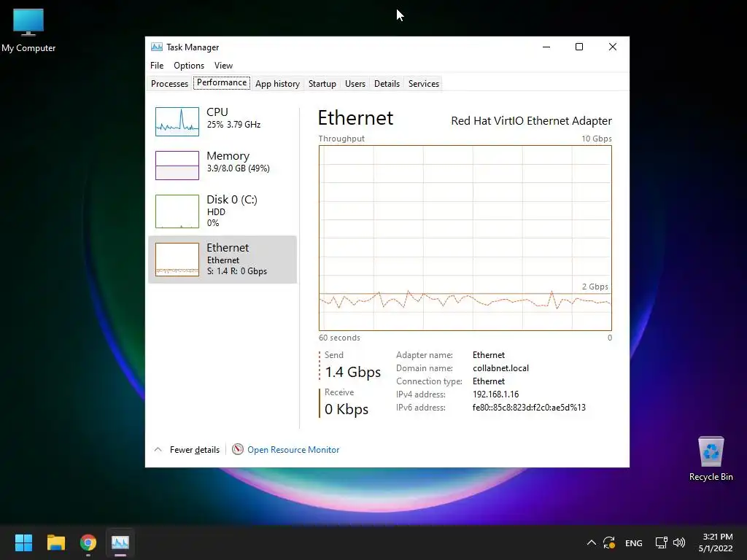The height and width of the screenshot is (560, 747).
Task: Select the Disk 0 (C:) graph thumbnail
Action: (x=177, y=211)
